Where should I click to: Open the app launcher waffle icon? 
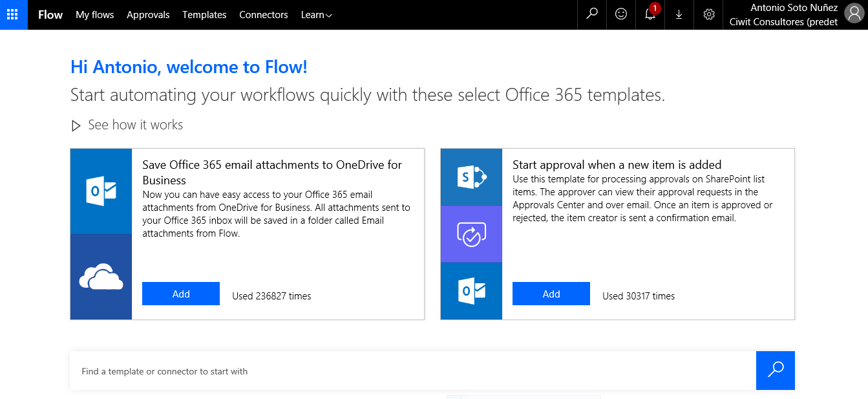(14, 14)
